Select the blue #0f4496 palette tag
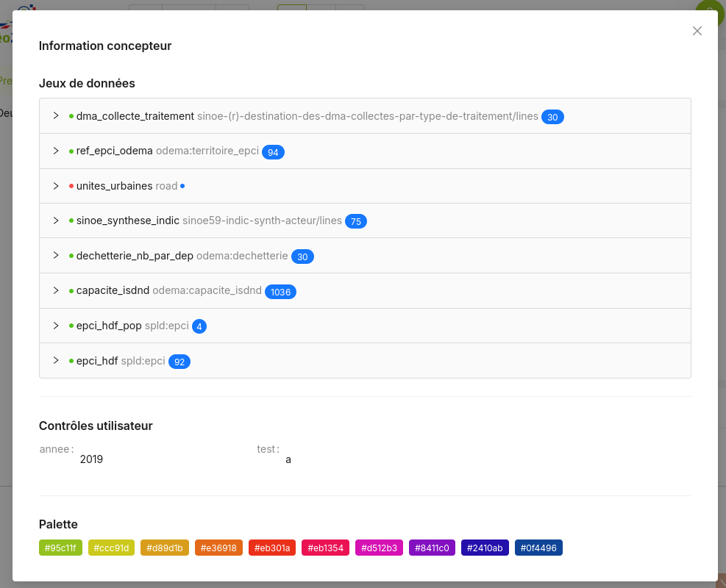726x588 pixels. tap(538, 548)
